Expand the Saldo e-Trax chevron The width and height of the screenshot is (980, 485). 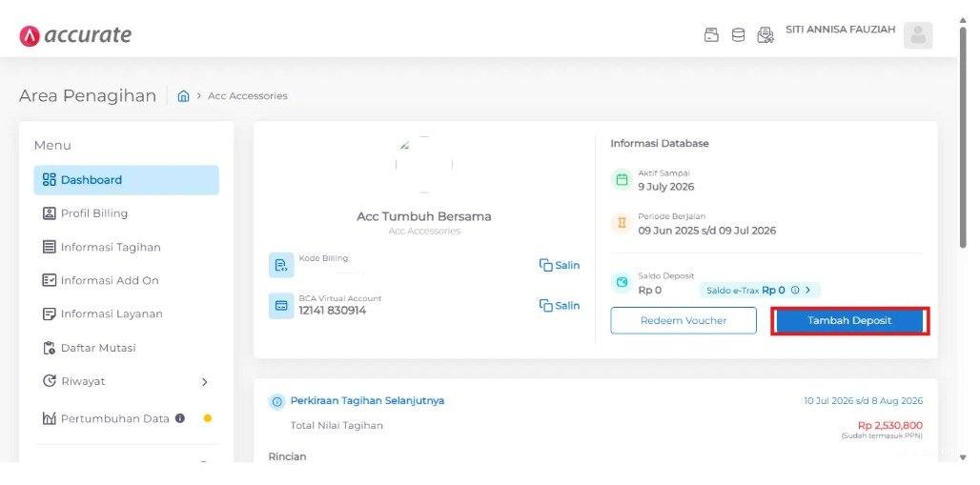point(808,290)
